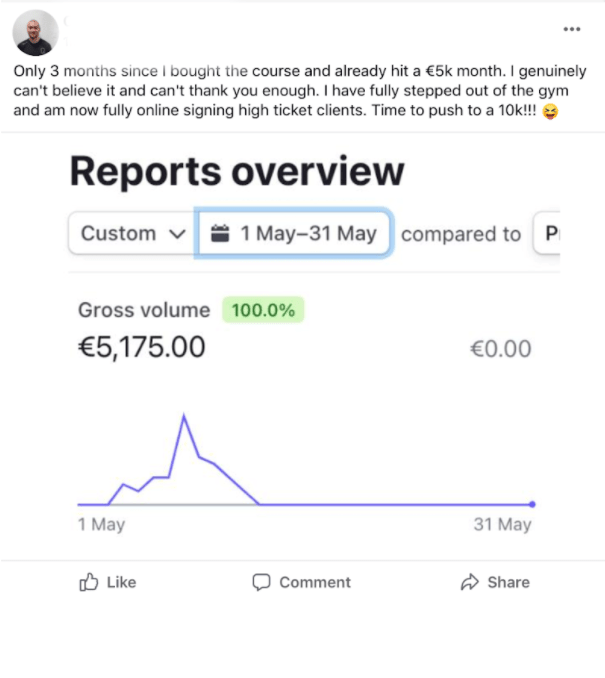Screen dimensions: 605x678
Task: Click the green 100.0% change badge
Action: coord(263,310)
